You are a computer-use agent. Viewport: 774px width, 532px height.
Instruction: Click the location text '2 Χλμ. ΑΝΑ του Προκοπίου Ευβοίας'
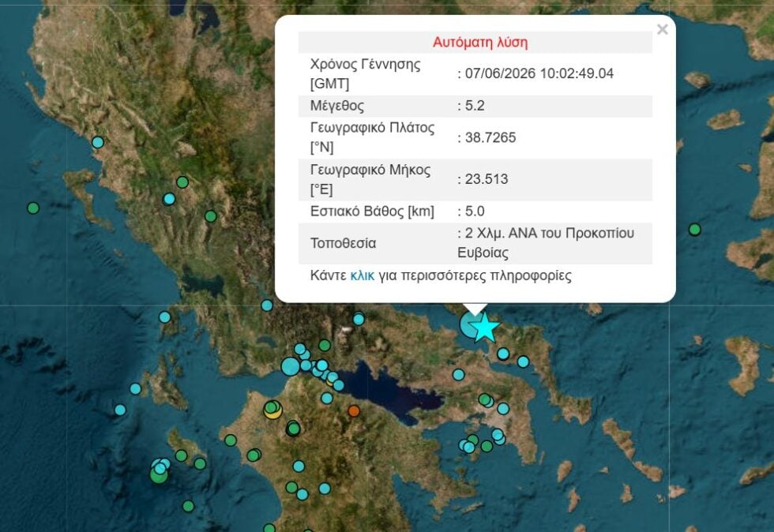546,243
